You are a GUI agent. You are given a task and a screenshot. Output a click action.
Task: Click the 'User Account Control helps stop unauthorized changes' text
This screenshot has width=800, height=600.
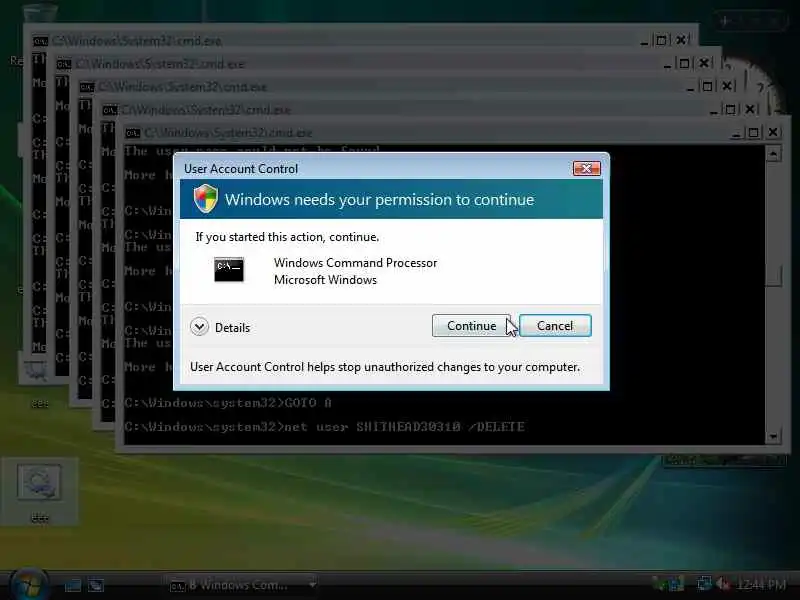click(385, 367)
